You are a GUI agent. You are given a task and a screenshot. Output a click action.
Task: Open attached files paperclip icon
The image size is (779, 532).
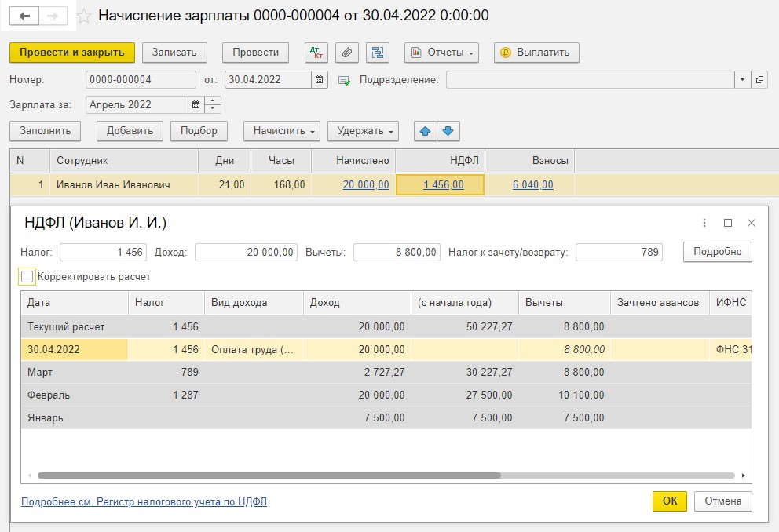coord(347,53)
